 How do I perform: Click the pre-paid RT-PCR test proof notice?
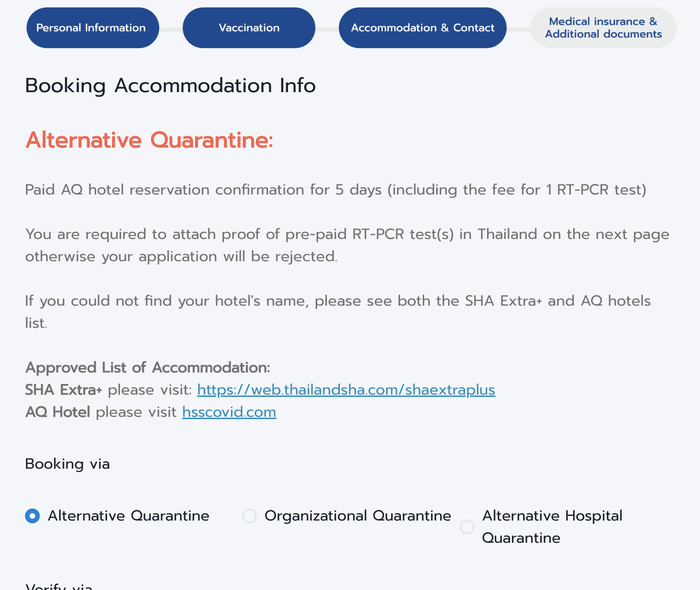coord(347,245)
